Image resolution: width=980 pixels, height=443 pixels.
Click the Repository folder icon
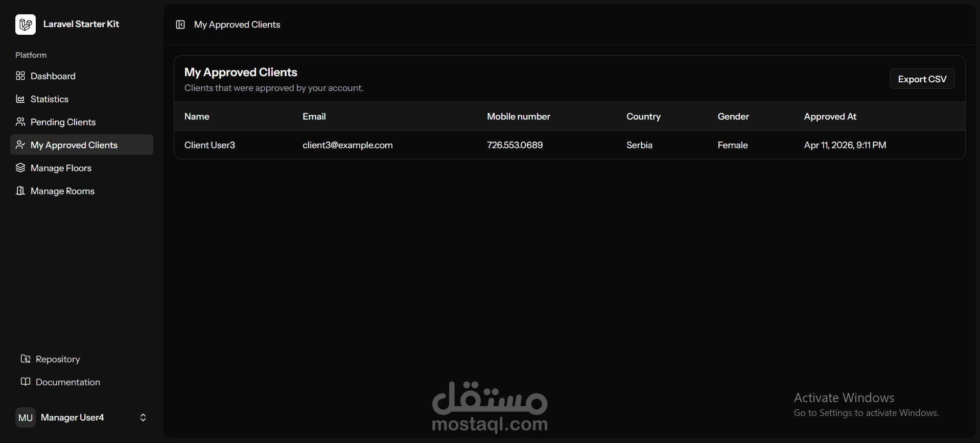[x=26, y=359]
